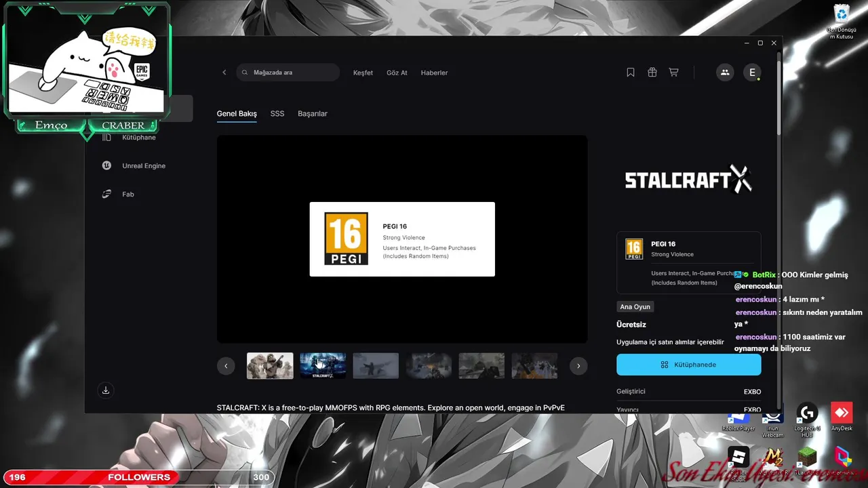Click the PEGI 16 rating video frame
The image size is (868, 488).
[x=402, y=239]
